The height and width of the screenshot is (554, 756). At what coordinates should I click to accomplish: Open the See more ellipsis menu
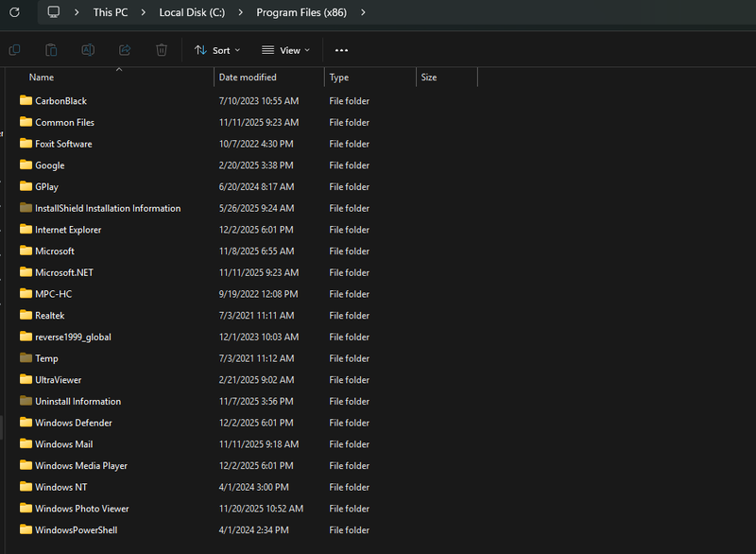pyautogui.click(x=341, y=50)
